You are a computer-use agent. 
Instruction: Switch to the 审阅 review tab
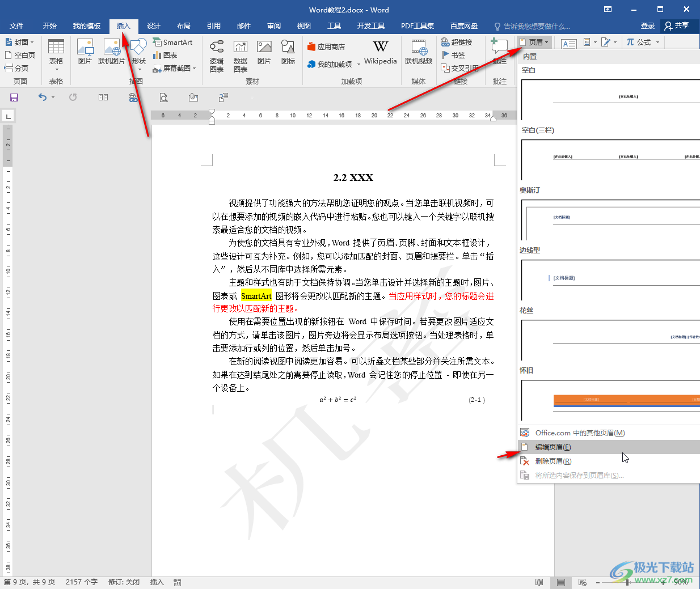tap(274, 26)
